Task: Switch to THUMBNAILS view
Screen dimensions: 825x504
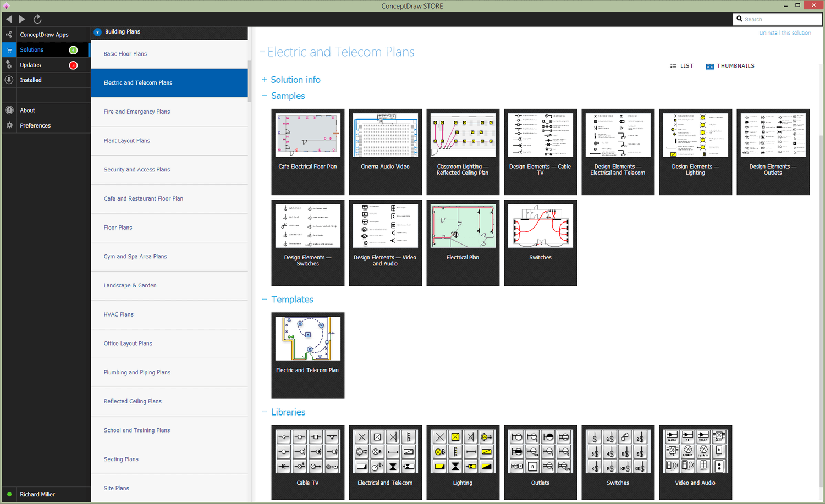Action: (730, 66)
